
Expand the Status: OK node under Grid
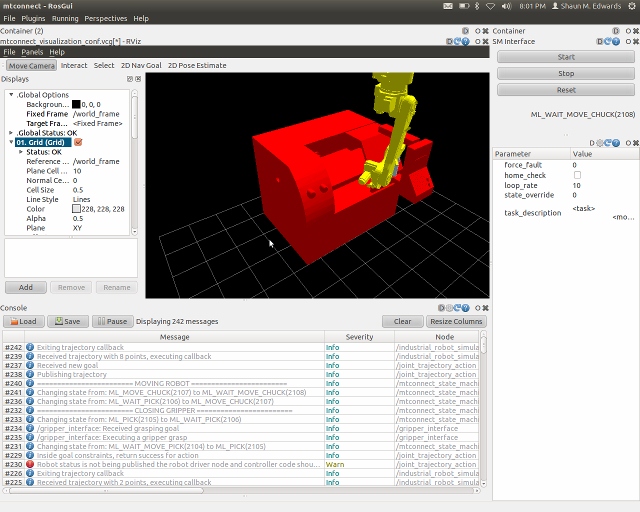tap(20, 152)
